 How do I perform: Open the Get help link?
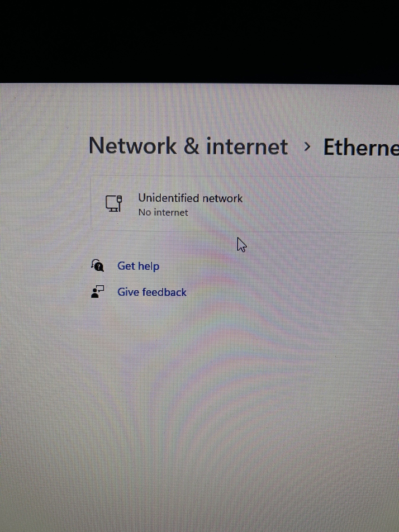pyautogui.click(x=138, y=266)
